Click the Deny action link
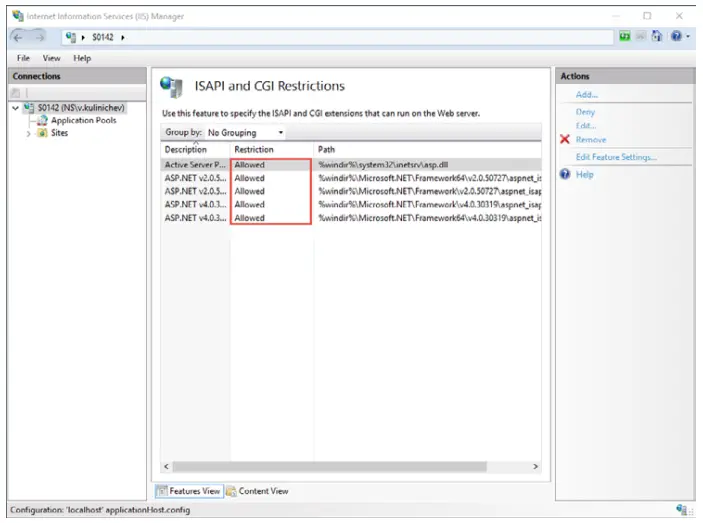 [x=586, y=112]
